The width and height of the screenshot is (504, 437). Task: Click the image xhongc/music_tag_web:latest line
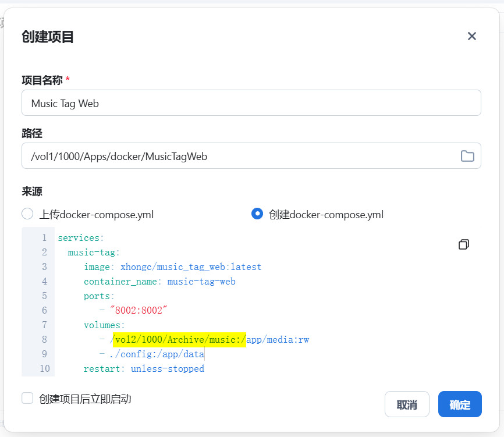pyautogui.click(x=173, y=267)
